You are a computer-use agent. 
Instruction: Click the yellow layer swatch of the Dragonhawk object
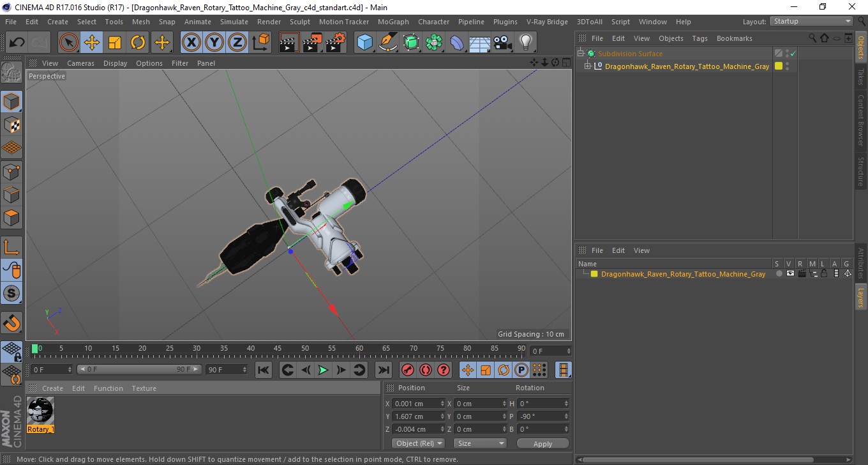[x=779, y=66]
